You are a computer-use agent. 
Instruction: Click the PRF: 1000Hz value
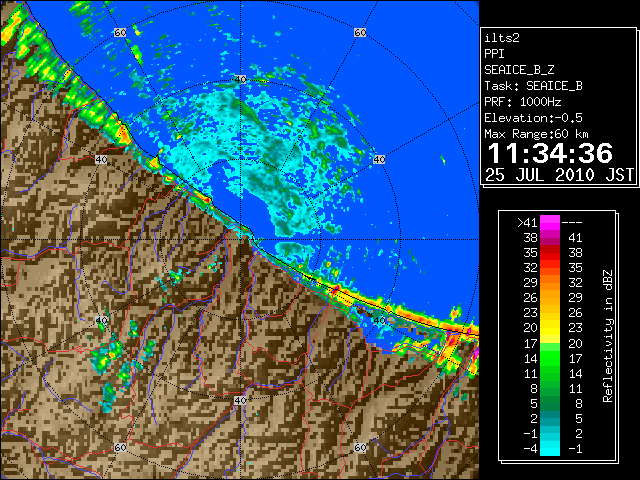(x=523, y=102)
